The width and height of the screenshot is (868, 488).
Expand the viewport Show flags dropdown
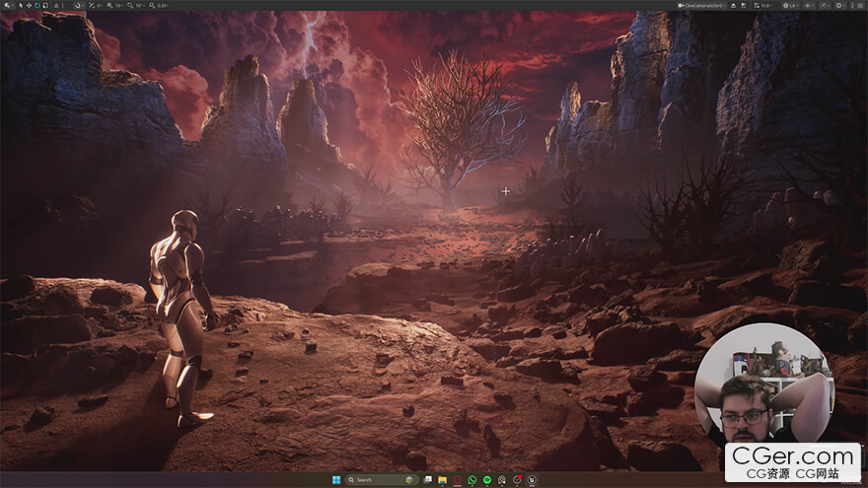pyautogui.click(x=812, y=5)
